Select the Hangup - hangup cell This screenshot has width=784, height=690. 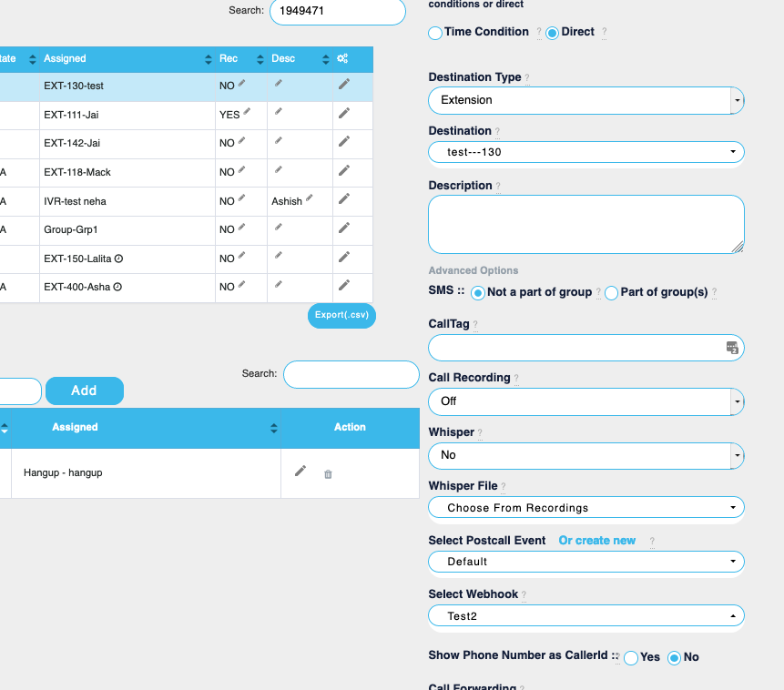click(x=146, y=473)
